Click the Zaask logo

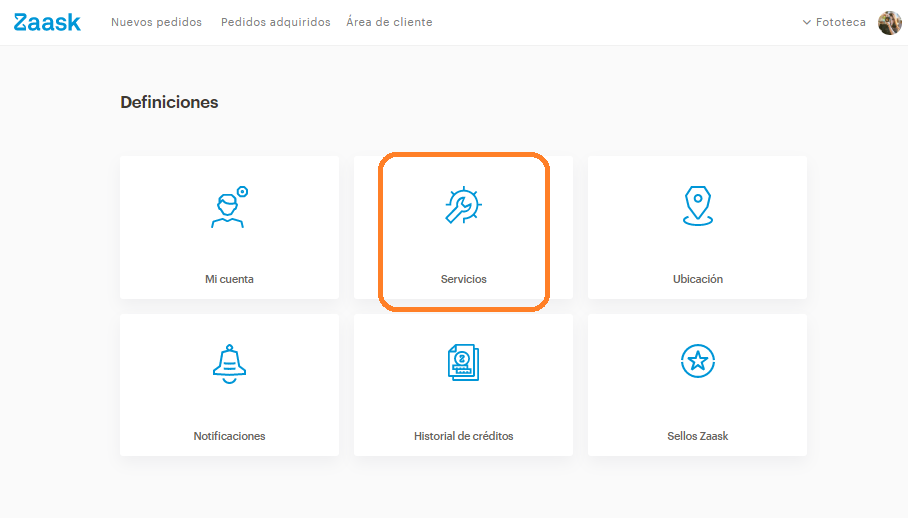pyautogui.click(x=47, y=23)
